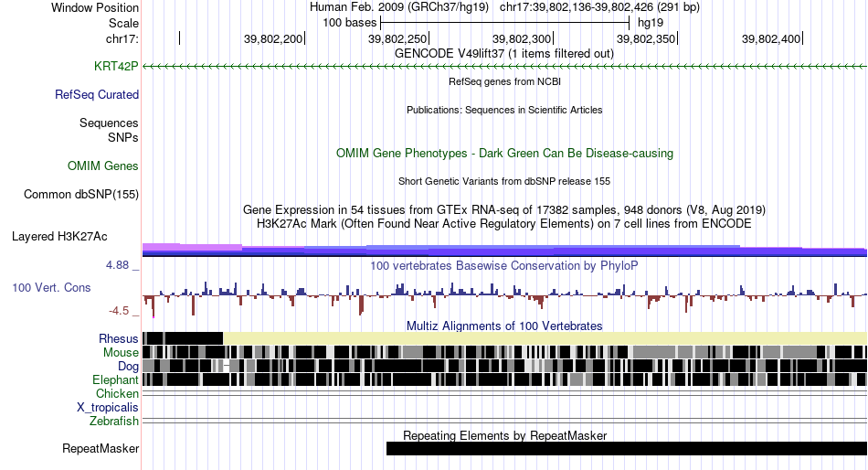Click the GTEx Gene Expression track title
This screenshot has height=470, width=868.
tap(504, 210)
